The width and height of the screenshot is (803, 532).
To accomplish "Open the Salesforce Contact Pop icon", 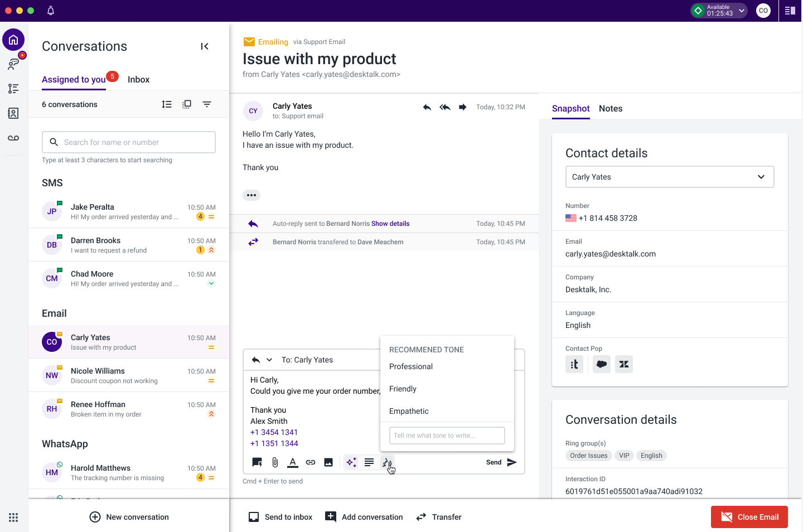I will point(601,364).
